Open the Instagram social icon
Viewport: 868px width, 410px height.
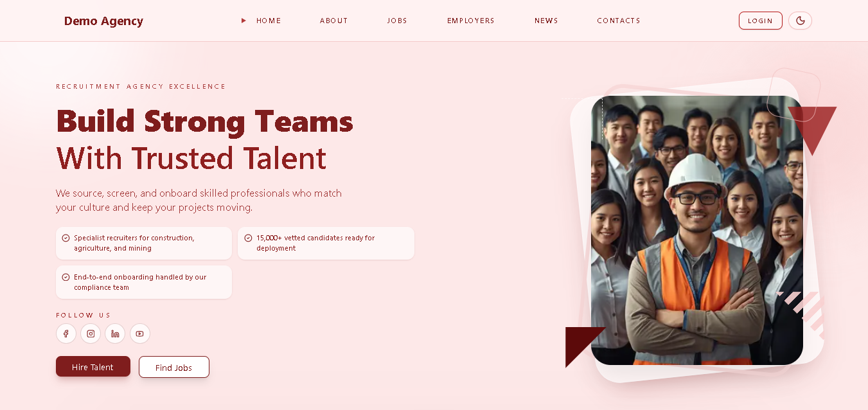coord(91,334)
